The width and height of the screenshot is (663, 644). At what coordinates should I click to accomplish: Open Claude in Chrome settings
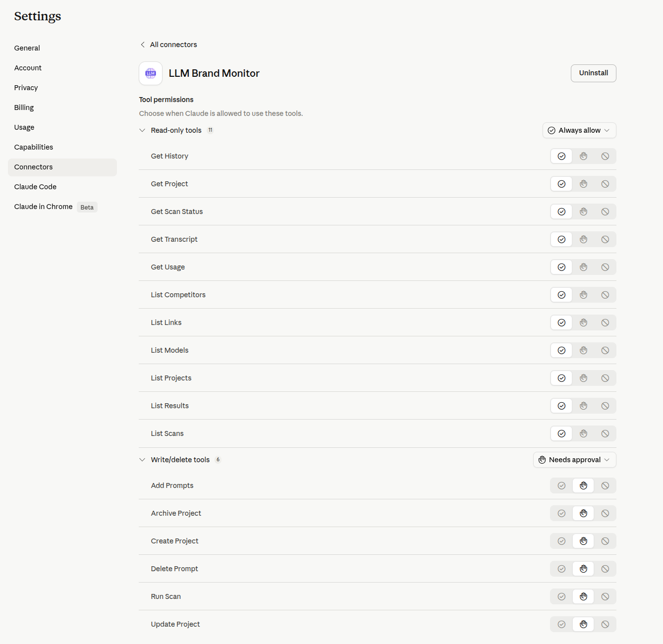pyautogui.click(x=62, y=207)
